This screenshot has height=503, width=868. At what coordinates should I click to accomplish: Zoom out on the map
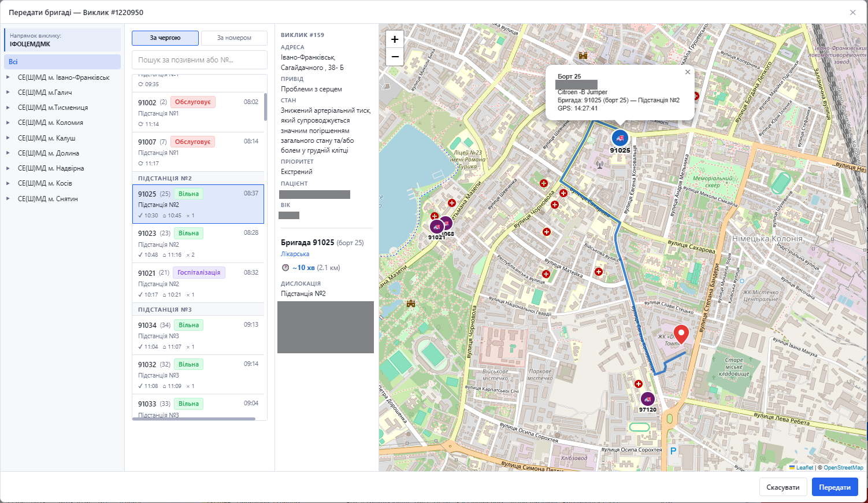(395, 57)
